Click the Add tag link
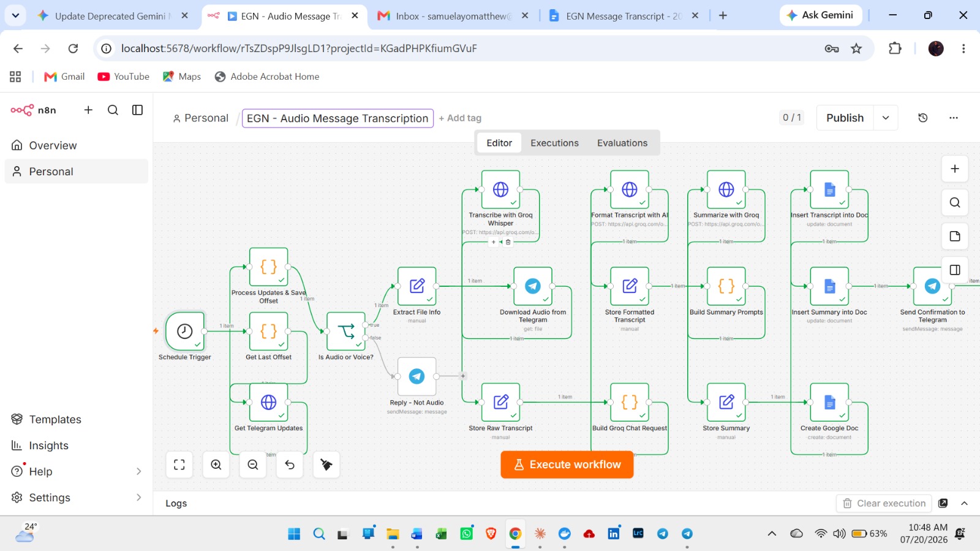 click(460, 118)
